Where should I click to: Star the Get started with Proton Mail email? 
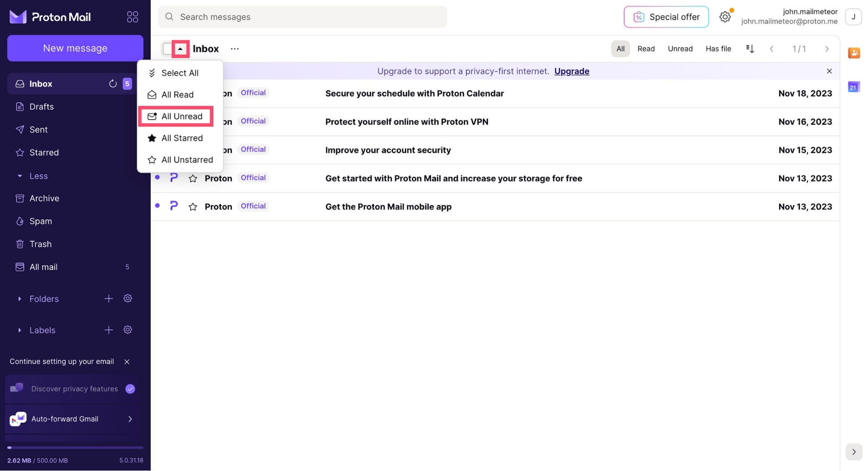click(193, 178)
